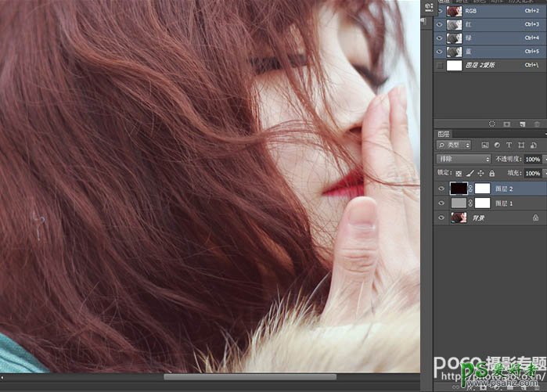The height and width of the screenshot is (392, 547).
Task: Delete current channel with trash icon
Action: pos(536,124)
